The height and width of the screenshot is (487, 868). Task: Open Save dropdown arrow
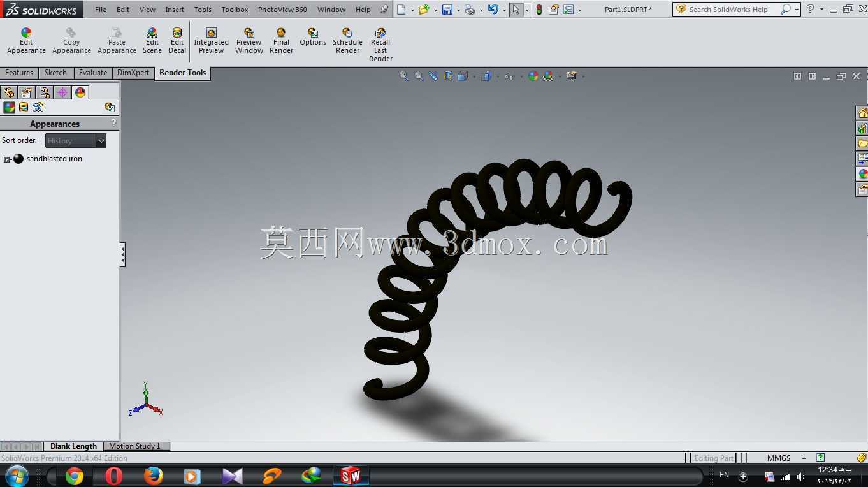(x=458, y=10)
